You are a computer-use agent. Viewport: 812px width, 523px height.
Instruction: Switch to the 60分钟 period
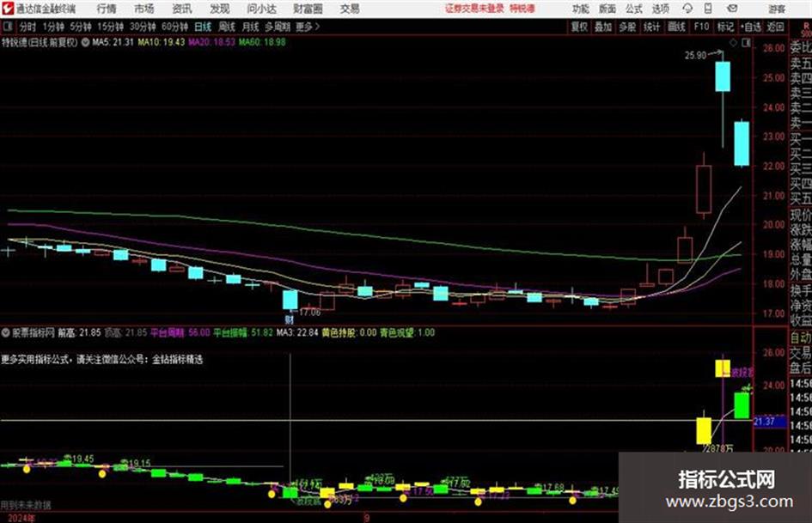[x=175, y=27]
